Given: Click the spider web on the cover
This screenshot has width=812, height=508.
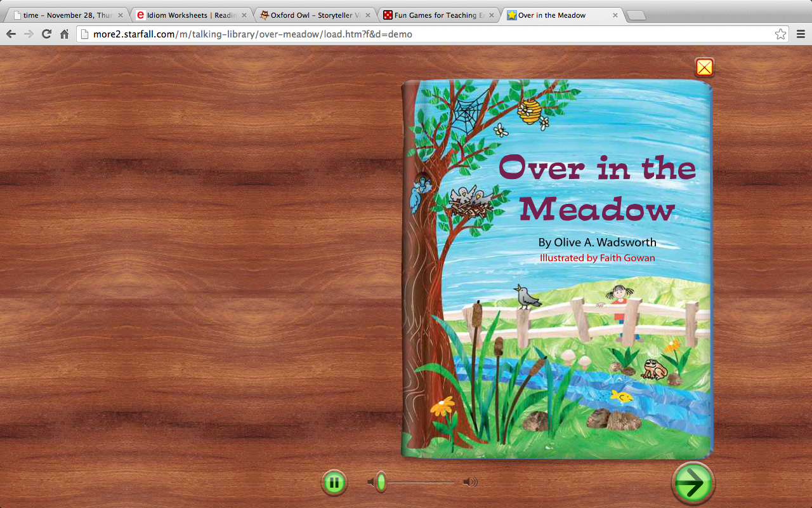Looking at the screenshot, I should 469,112.
